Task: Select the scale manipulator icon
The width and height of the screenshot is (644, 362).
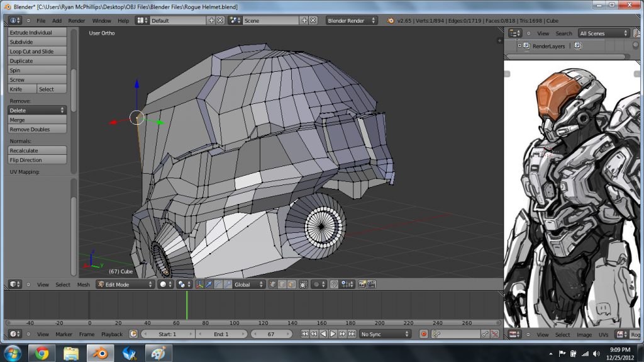Action: pos(228,285)
